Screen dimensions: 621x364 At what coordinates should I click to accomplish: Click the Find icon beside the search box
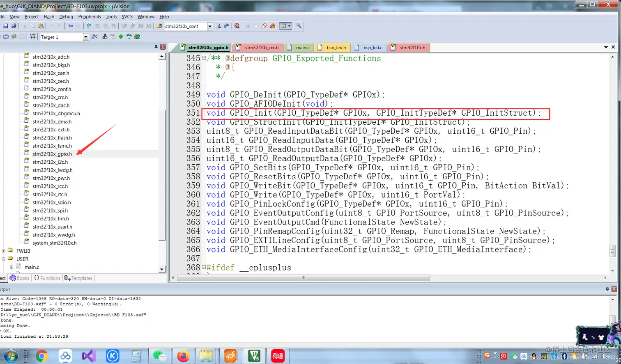click(x=218, y=26)
